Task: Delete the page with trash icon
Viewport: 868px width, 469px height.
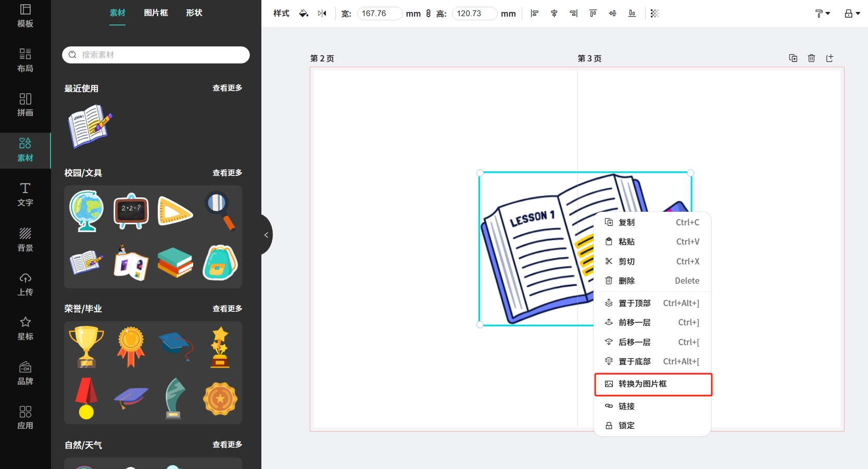Action: coord(811,58)
